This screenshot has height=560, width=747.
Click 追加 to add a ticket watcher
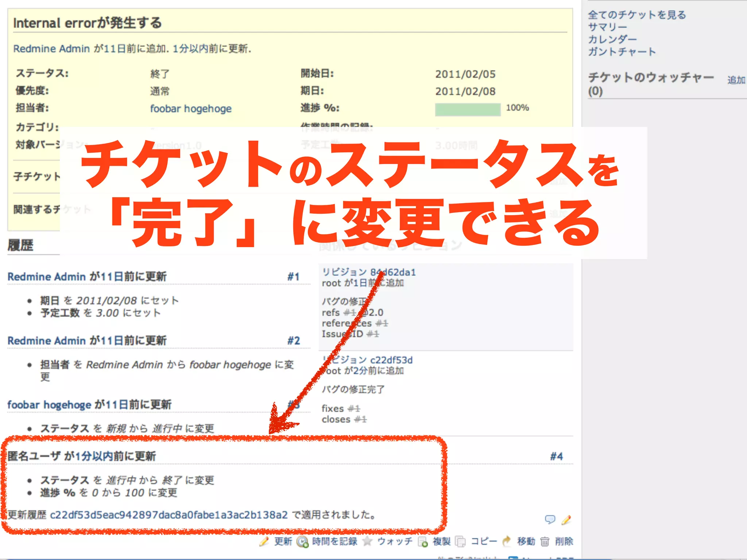pos(736,80)
